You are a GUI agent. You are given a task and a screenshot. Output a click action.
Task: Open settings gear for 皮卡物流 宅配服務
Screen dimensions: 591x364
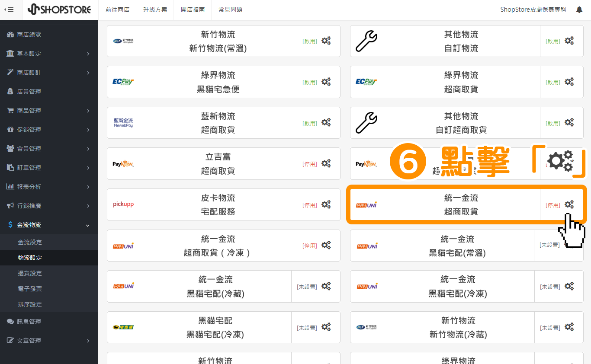pos(326,204)
